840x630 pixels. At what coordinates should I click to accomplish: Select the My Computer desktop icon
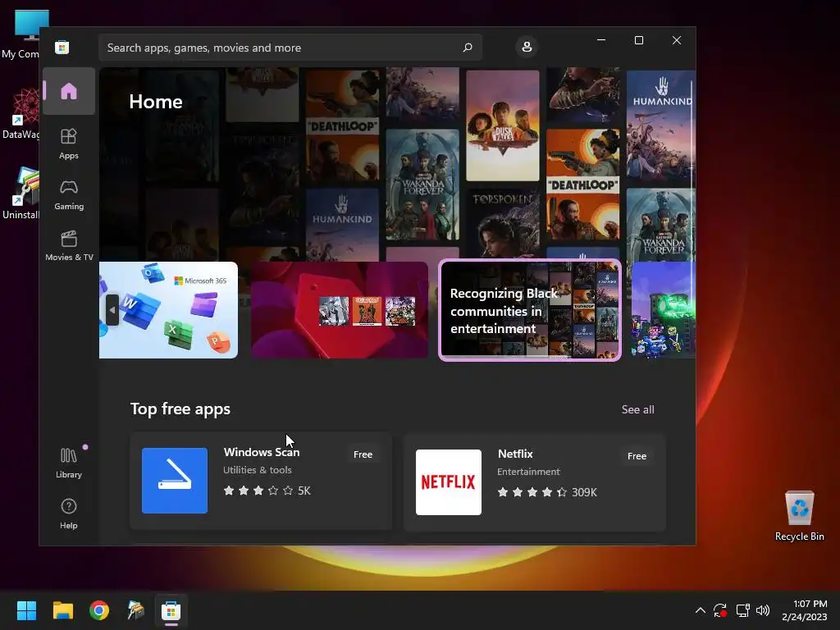(21, 33)
